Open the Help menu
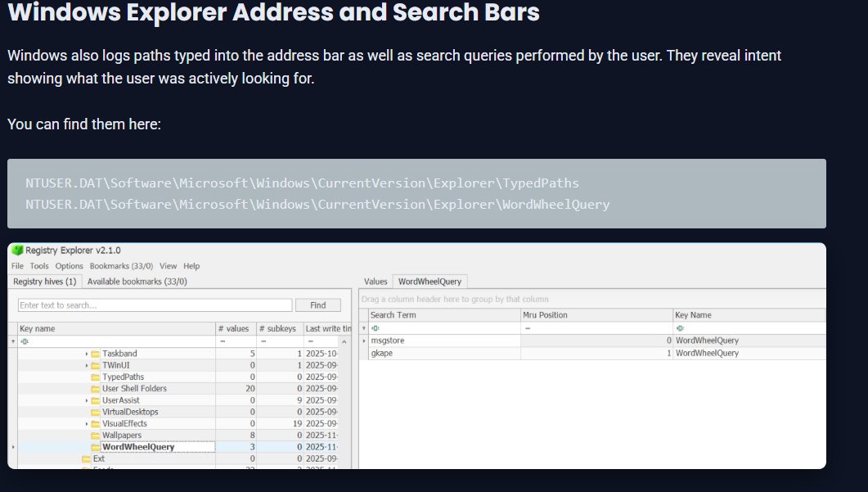This screenshot has width=868, height=492. tap(191, 266)
